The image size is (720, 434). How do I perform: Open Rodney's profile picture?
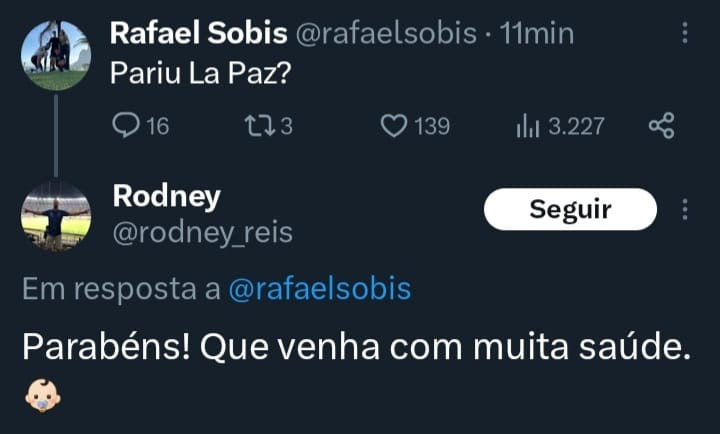tap(56, 214)
